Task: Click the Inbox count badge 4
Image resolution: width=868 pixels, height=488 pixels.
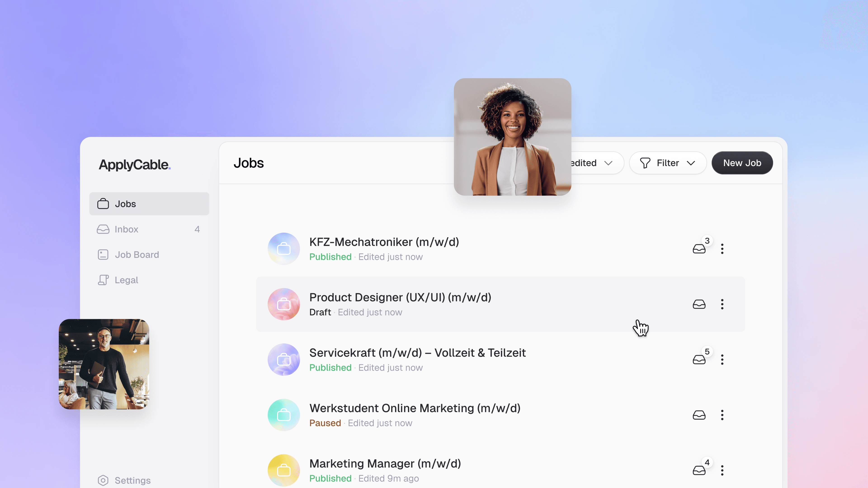Action: click(197, 229)
